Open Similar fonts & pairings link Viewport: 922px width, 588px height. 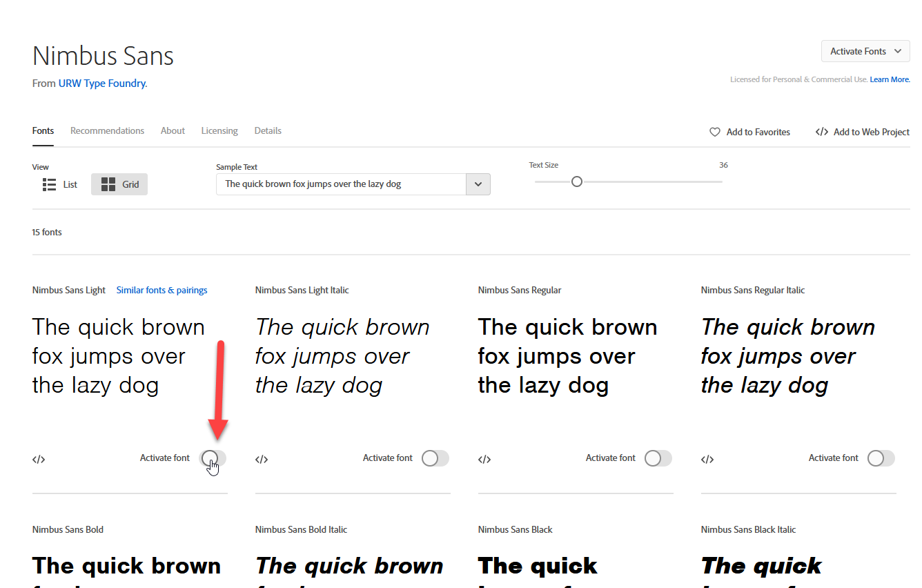(x=161, y=290)
